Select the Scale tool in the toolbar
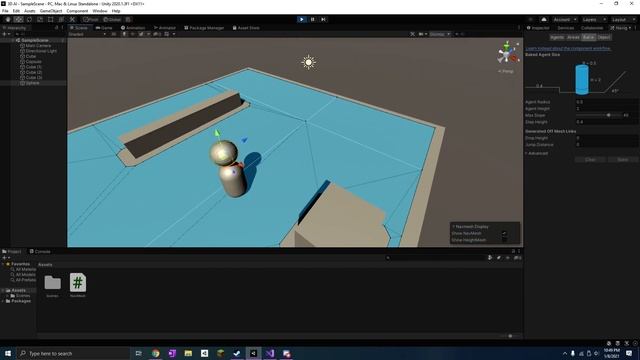The width and height of the screenshot is (640, 360). (40, 19)
